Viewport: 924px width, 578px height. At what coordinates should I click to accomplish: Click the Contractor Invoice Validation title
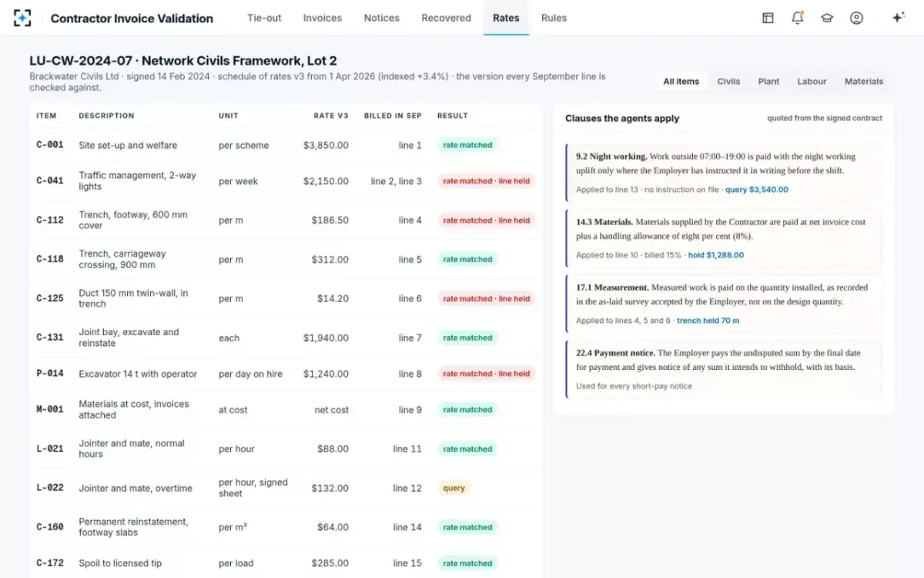pyautogui.click(x=132, y=18)
